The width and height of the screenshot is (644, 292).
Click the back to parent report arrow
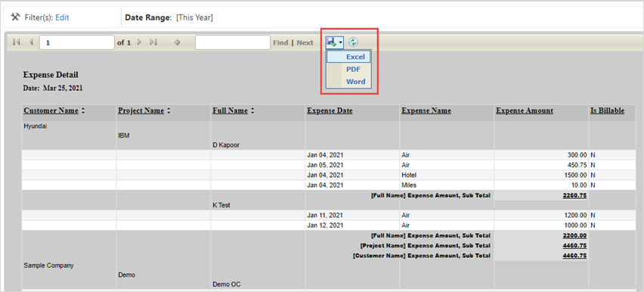[x=177, y=42]
